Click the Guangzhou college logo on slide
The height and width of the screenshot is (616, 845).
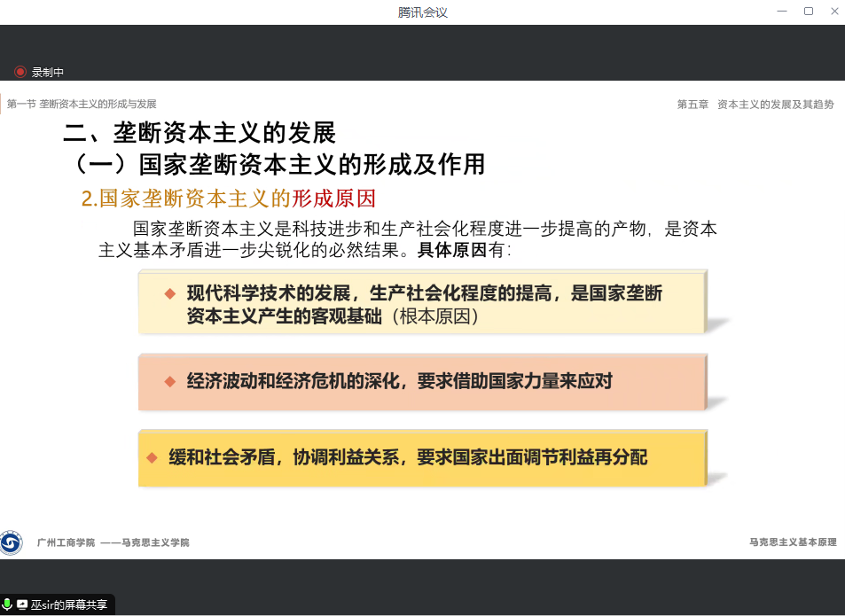click(11, 542)
